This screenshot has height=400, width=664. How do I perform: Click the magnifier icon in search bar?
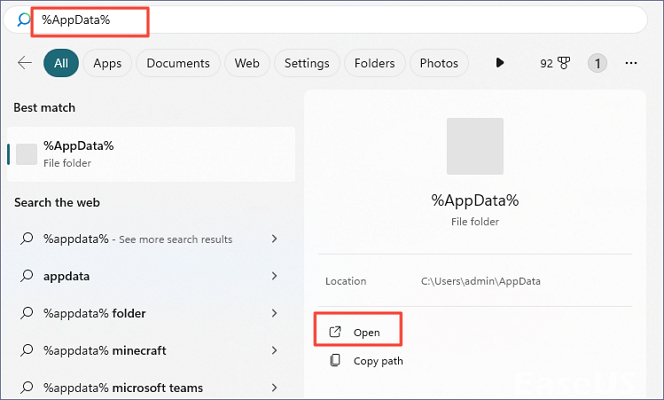pyautogui.click(x=25, y=19)
